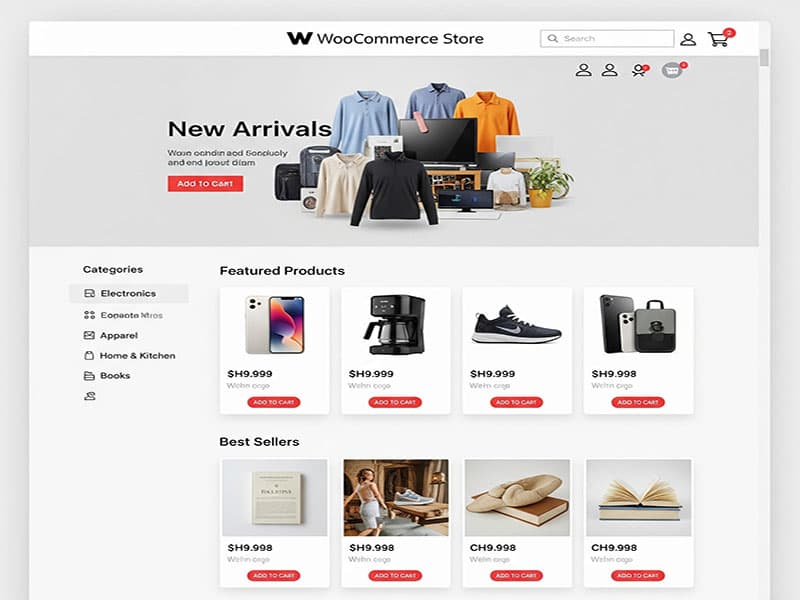The image size is (800, 600).
Task: Click the Home & Kitchen category icon
Action: click(89, 356)
